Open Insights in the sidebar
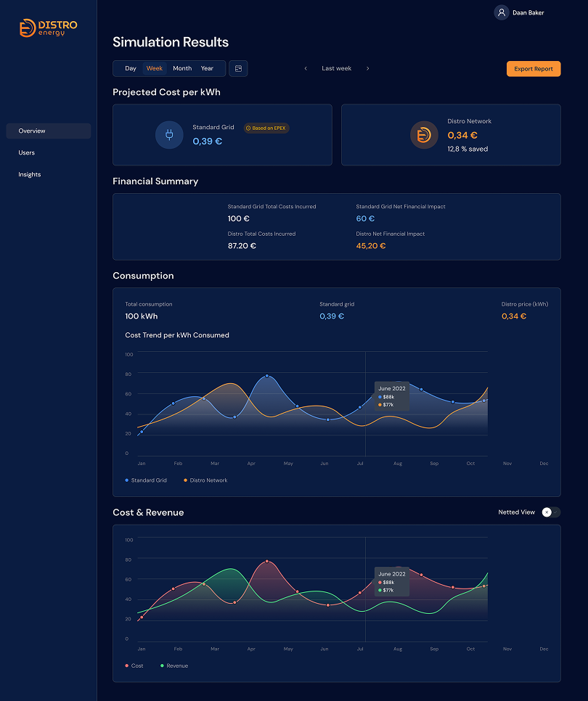 [x=30, y=175]
